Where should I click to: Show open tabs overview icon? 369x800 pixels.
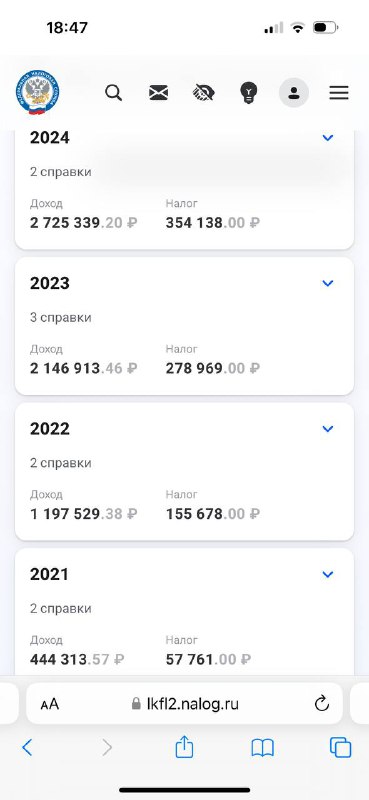(340, 748)
